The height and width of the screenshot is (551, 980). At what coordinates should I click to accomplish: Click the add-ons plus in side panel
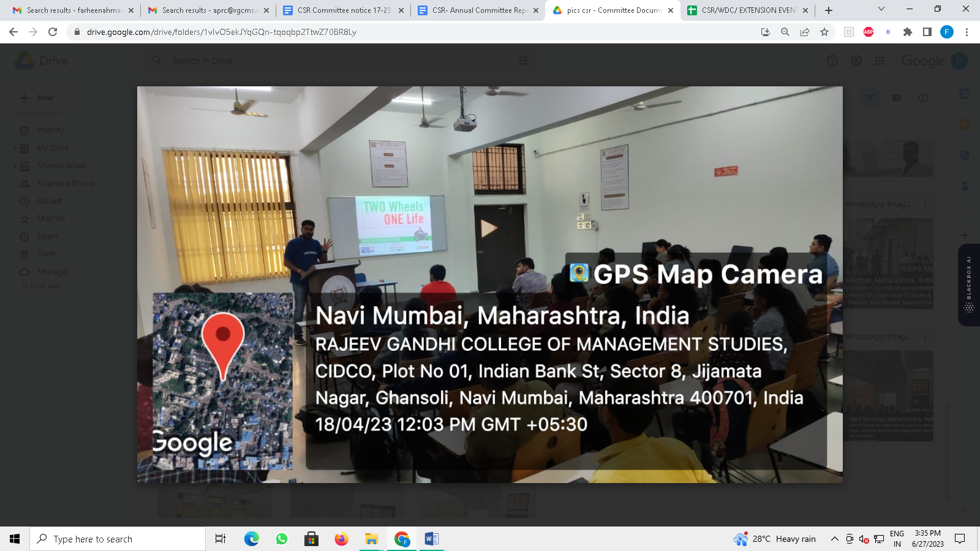click(965, 235)
